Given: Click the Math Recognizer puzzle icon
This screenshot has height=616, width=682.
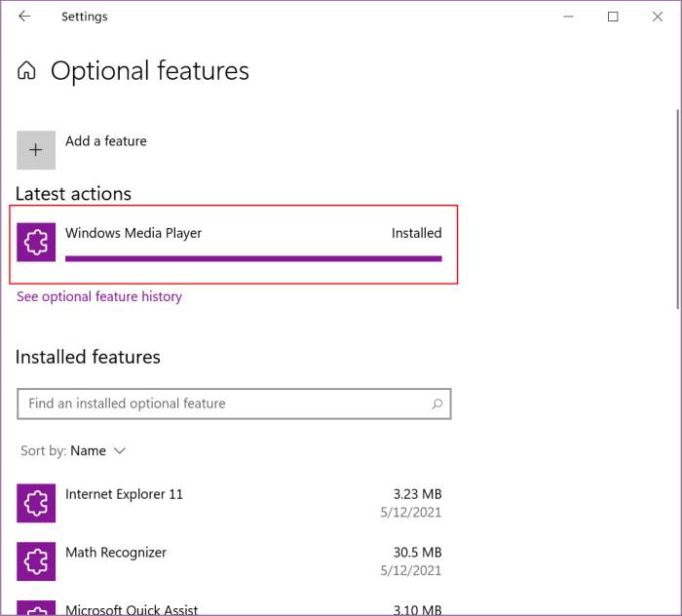Looking at the screenshot, I should click(x=36, y=561).
